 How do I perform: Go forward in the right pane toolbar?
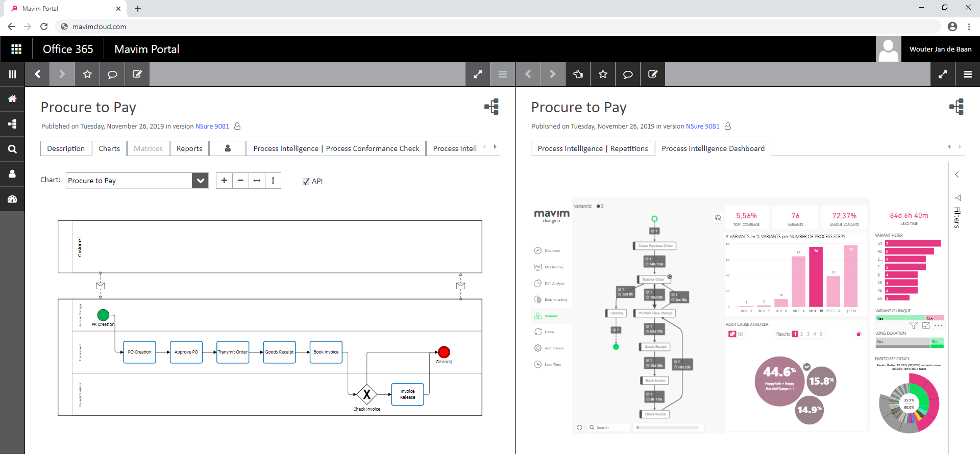[553, 74]
